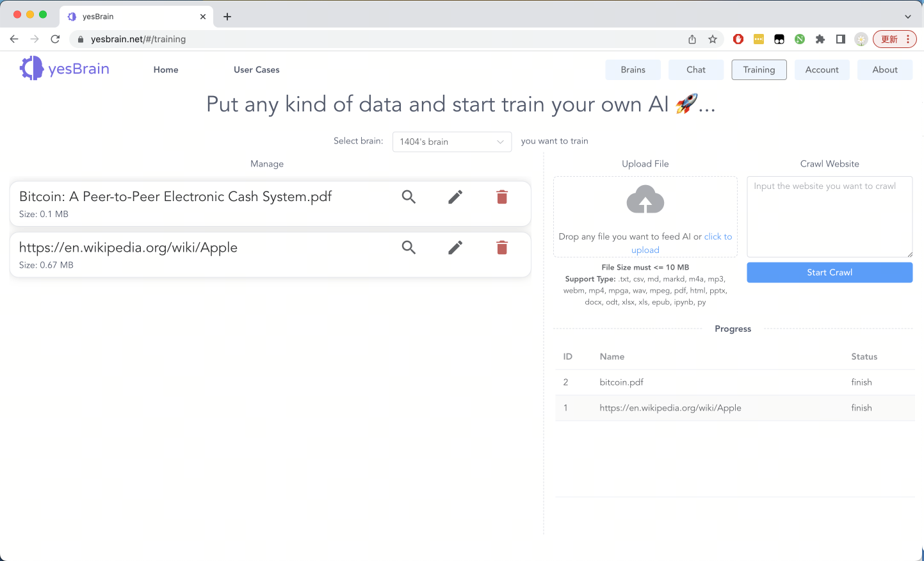Open the About page
This screenshot has height=561, width=924.
885,70
